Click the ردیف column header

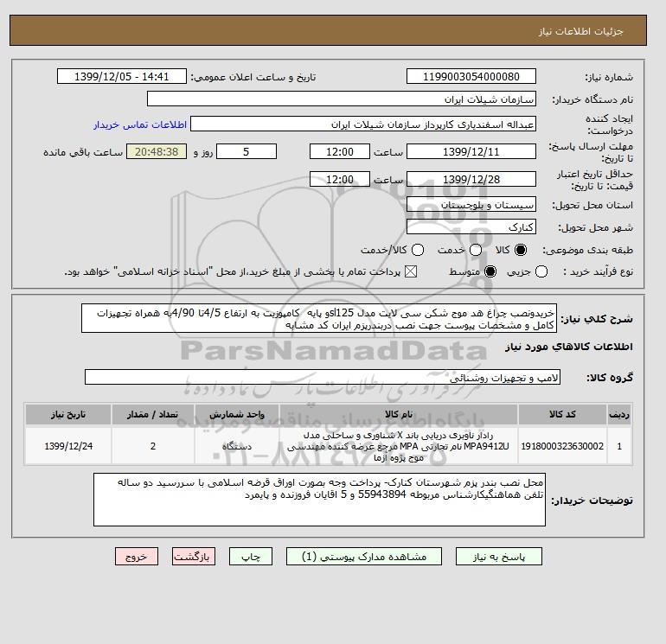click(x=619, y=414)
